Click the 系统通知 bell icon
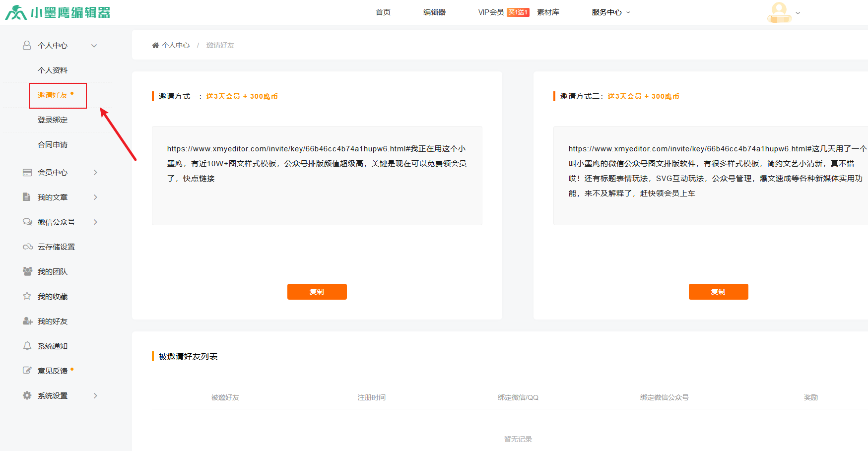The width and height of the screenshot is (868, 451). 27,346
